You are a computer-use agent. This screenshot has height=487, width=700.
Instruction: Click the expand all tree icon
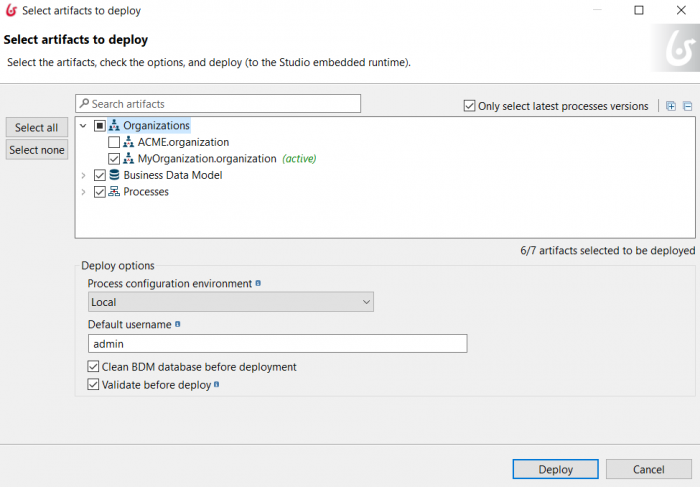click(671, 106)
